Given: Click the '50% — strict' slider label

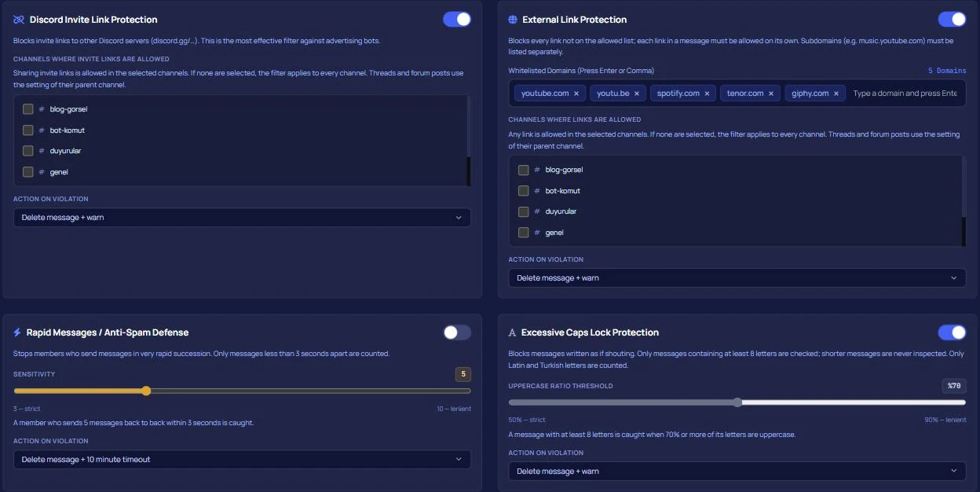Looking at the screenshot, I should [527, 420].
